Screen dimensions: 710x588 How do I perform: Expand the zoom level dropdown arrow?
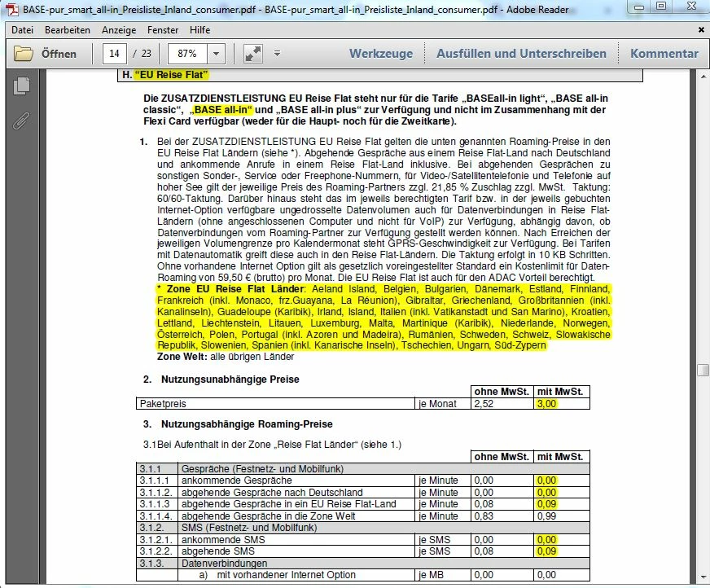(216, 54)
